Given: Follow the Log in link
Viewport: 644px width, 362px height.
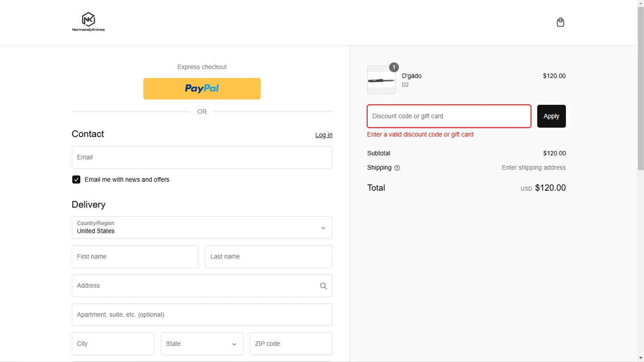Looking at the screenshot, I should click(324, 135).
